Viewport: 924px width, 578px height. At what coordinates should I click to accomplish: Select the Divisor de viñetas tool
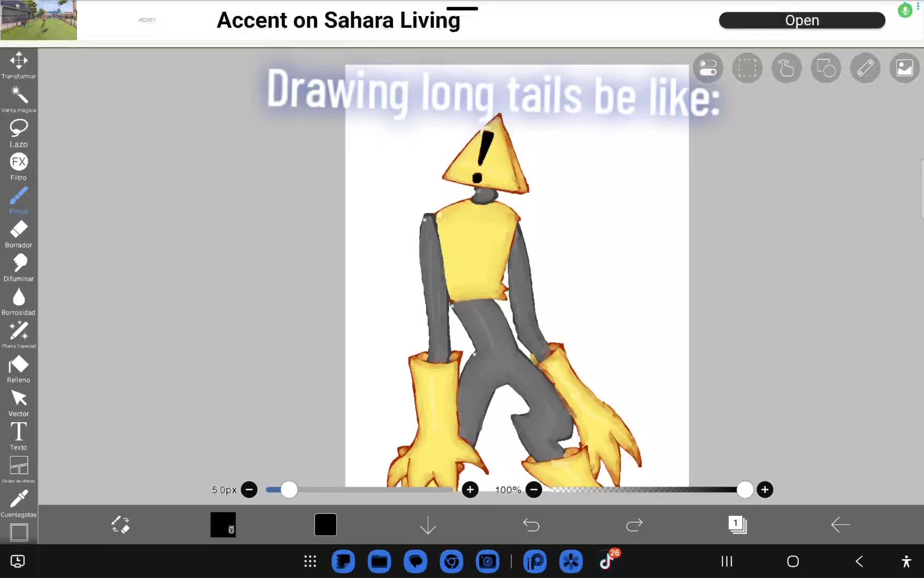[19, 469]
